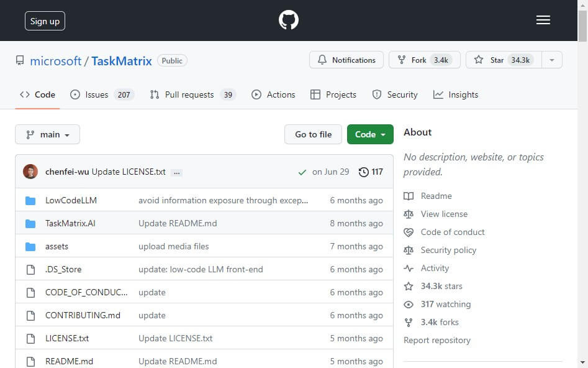The width and height of the screenshot is (588, 368).
Task: Click the CODE_OF_CONDUCT file icon
Action: click(31, 292)
